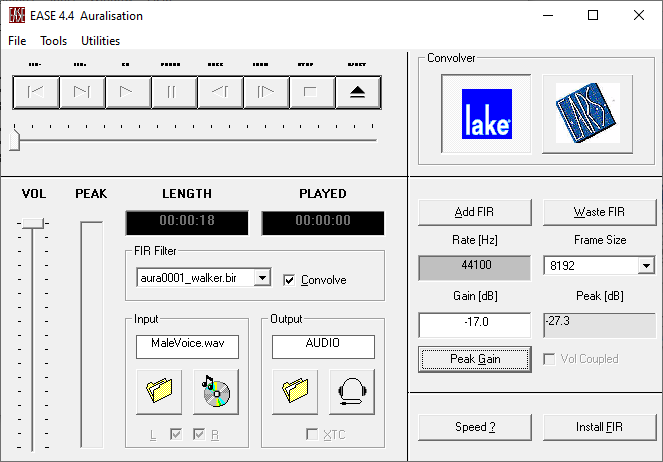Minimize the EASE Auralisation window

[548, 16]
